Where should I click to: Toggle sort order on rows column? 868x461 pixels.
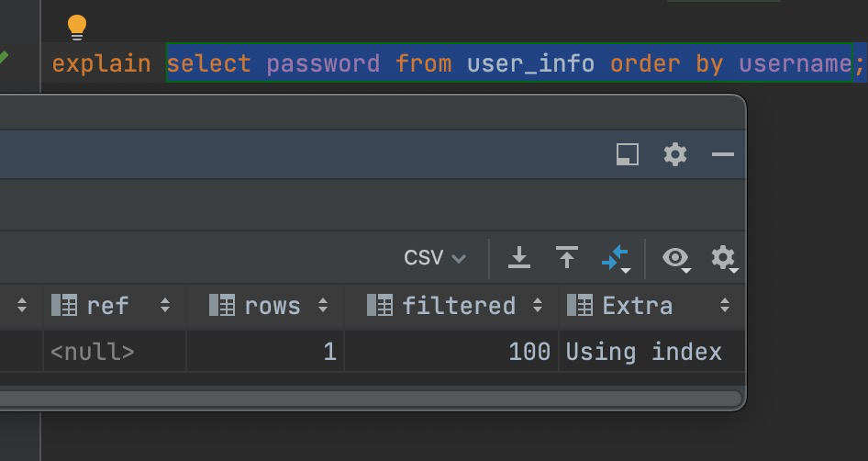click(x=323, y=306)
